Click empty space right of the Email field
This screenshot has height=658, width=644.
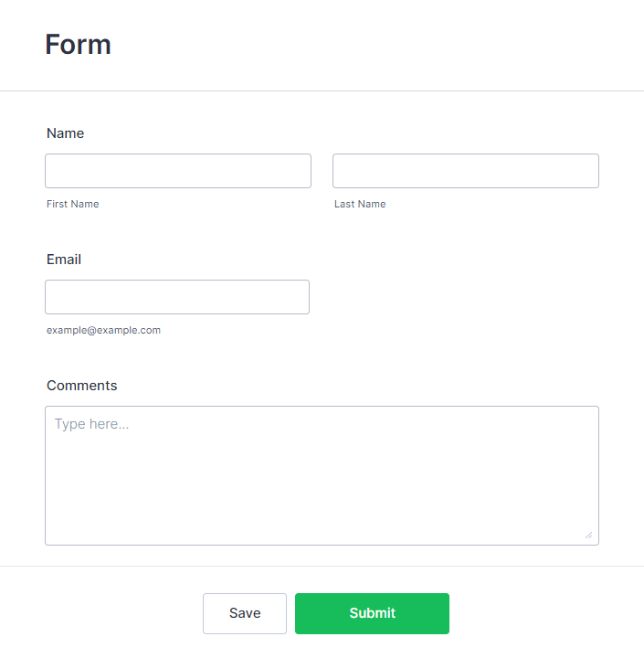(x=457, y=297)
